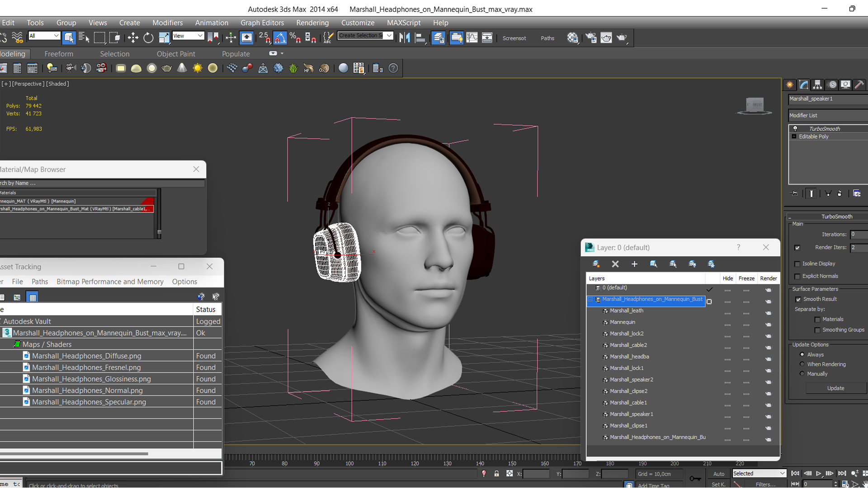Switch to the Freeform ribbon tab
Viewport: 868px width, 488px height.
coord(59,54)
